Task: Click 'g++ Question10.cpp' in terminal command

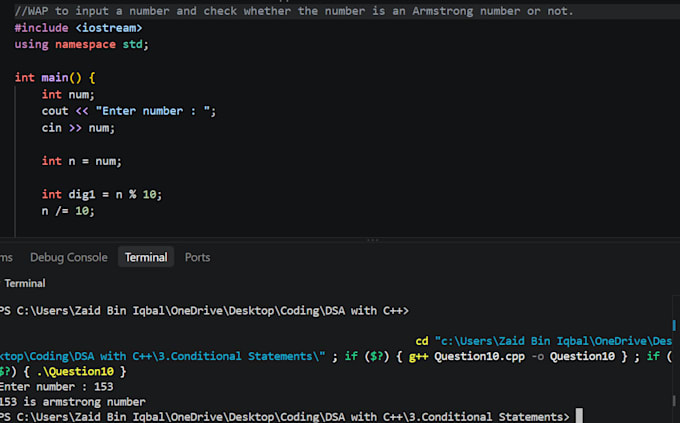Action: coord(467,356)
